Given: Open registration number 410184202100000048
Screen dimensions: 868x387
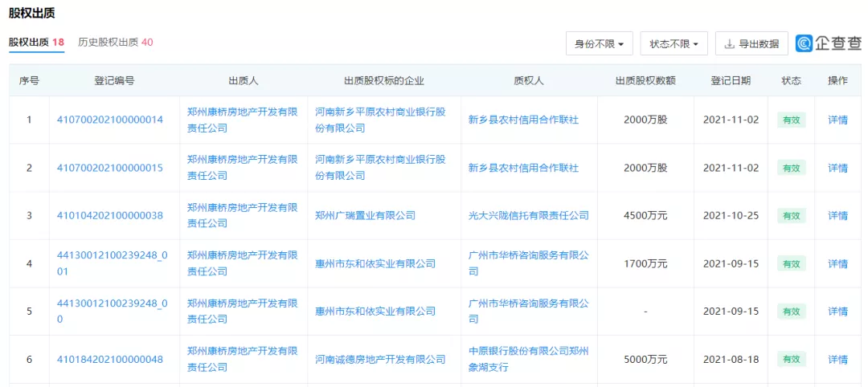Looking at the screenshot, I should [110, 360].
